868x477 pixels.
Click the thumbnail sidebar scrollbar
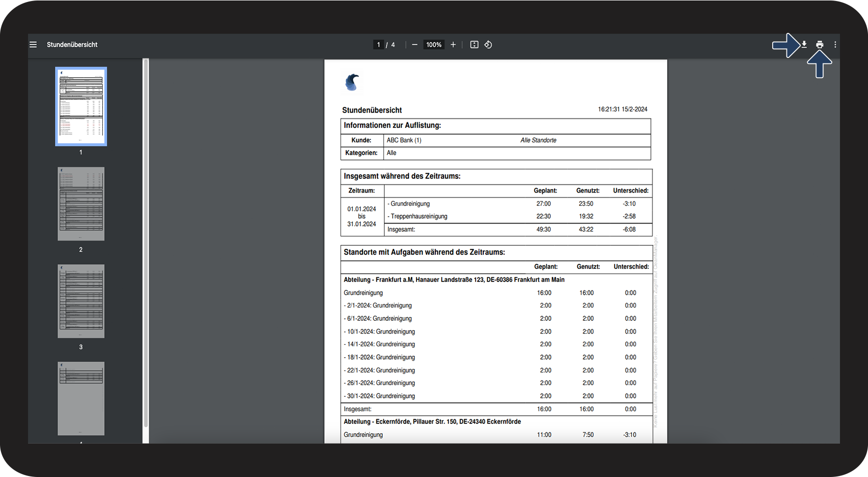pos(145,246)
